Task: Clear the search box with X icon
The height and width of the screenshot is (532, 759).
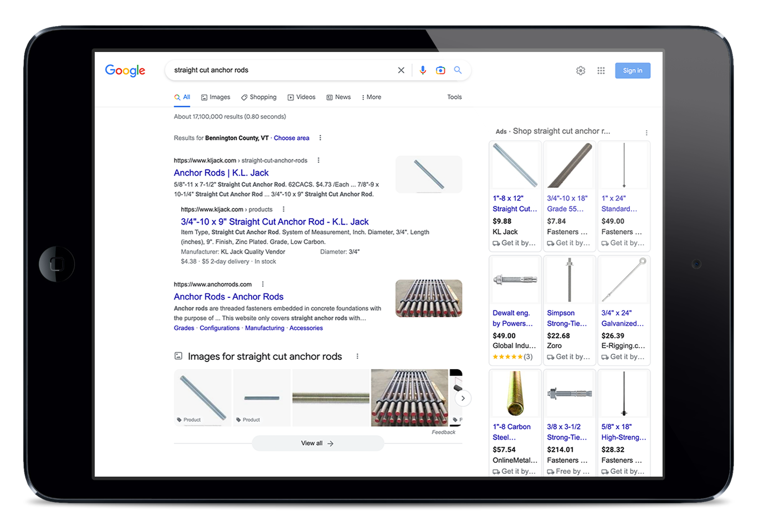Action: pos(401,70)
